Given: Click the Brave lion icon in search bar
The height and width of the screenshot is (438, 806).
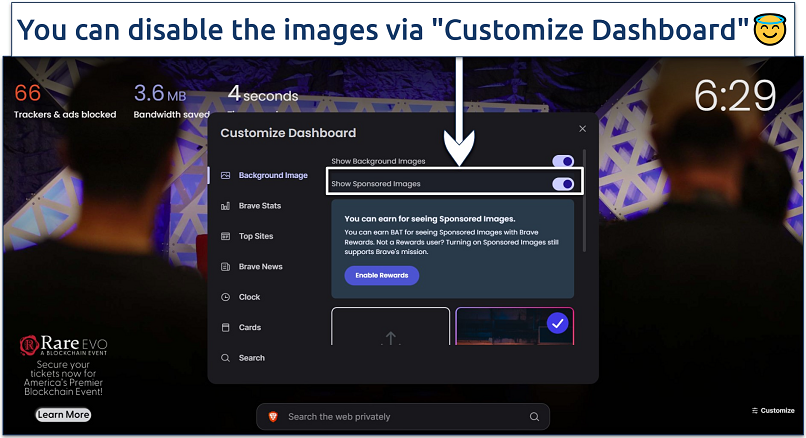Looking at the screenshot, I should (273, 417).
